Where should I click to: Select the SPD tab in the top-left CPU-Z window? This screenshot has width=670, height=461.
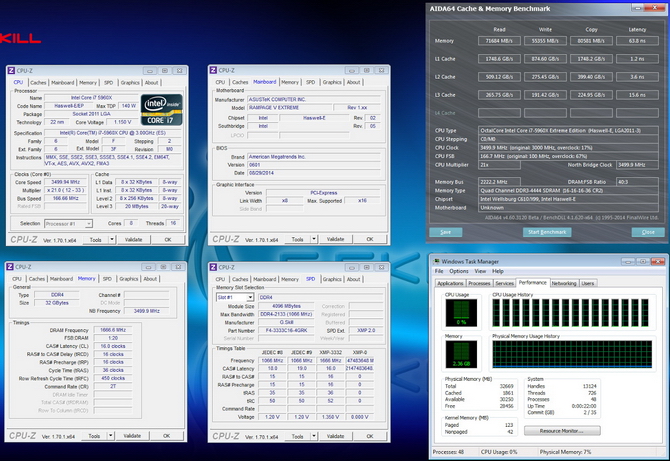click(109, 82)
